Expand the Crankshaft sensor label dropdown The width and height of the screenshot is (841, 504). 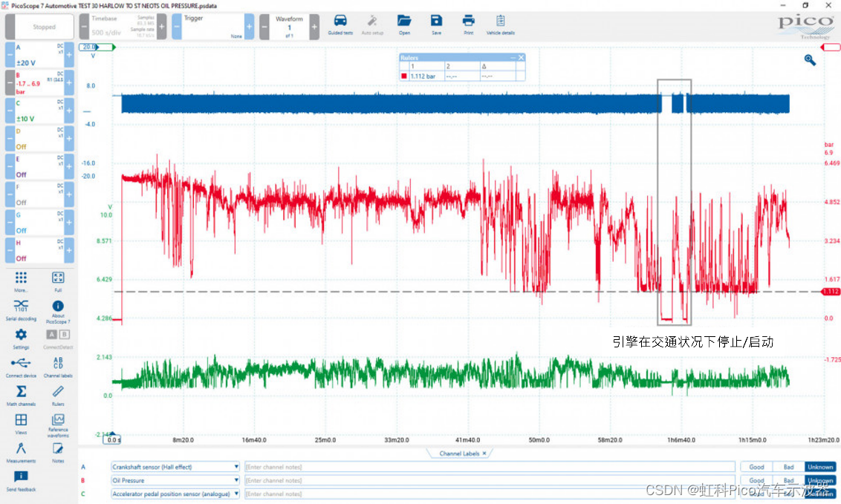(x=236, y=467)
